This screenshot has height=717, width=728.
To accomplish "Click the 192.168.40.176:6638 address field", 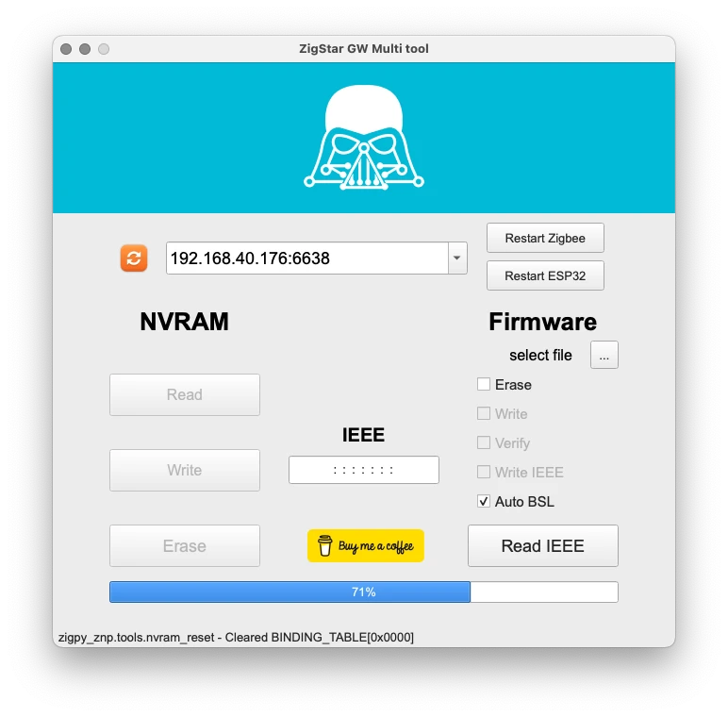I will pyautogui.click(x=307, y=258).
